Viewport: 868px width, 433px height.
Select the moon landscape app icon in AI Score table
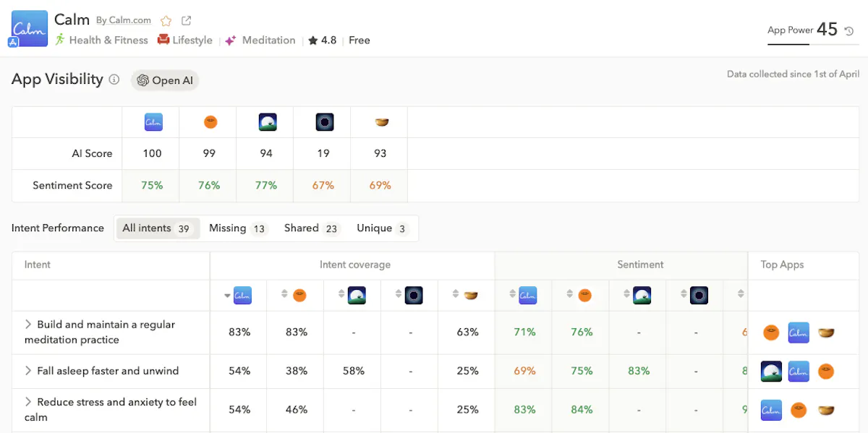coord(267,122)
